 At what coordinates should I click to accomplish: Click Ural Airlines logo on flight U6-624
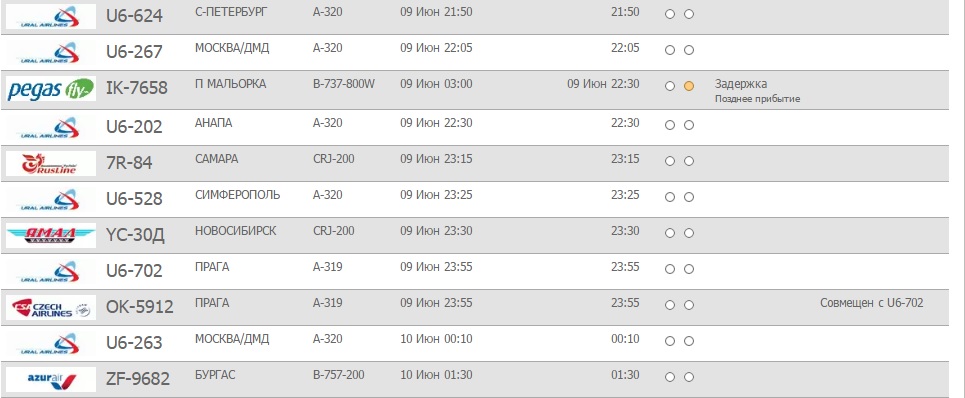51,17
